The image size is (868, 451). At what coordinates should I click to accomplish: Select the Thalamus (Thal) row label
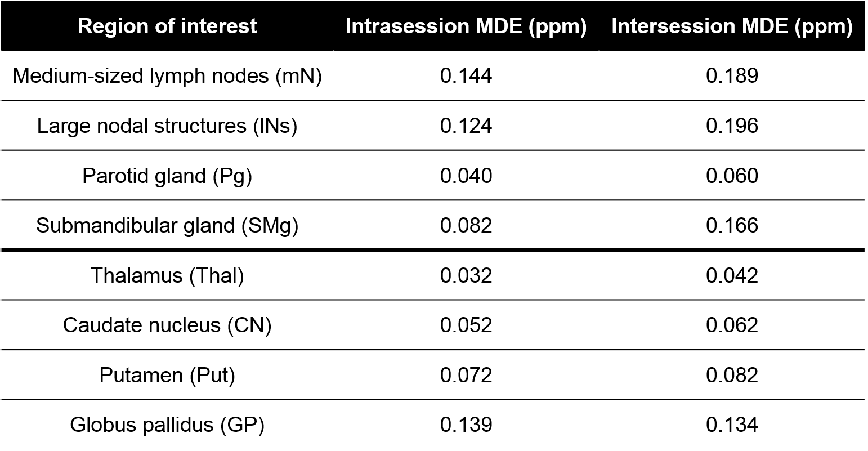[x=167, y=275]
